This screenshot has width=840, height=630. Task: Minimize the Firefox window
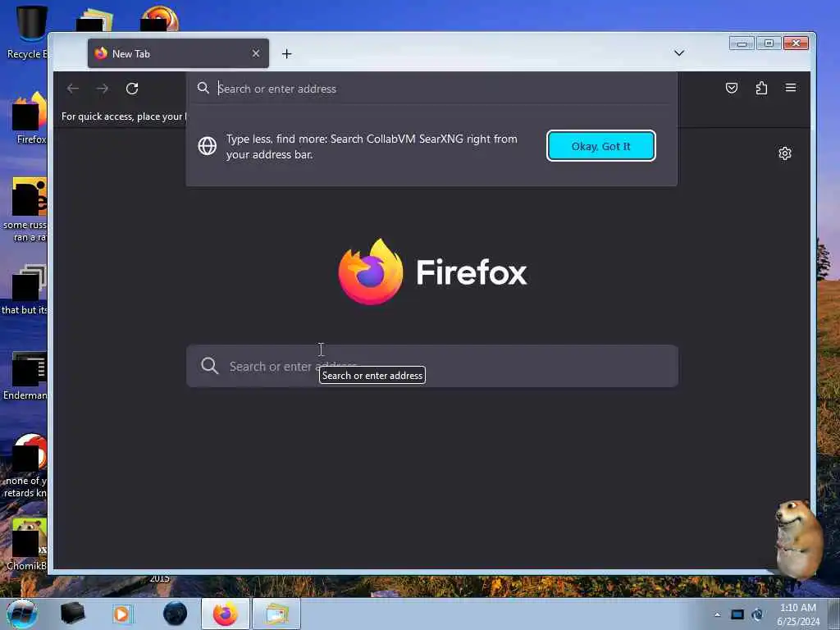click(742, 43)
